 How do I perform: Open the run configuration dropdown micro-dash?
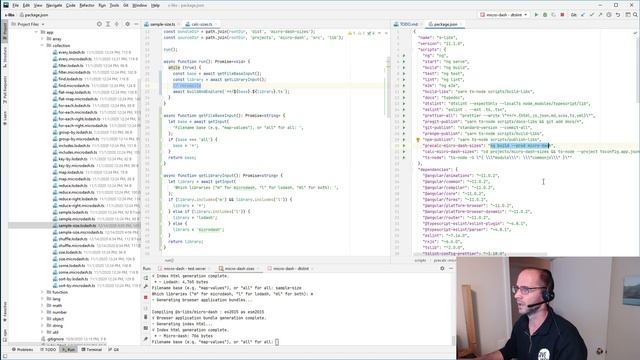504,15
